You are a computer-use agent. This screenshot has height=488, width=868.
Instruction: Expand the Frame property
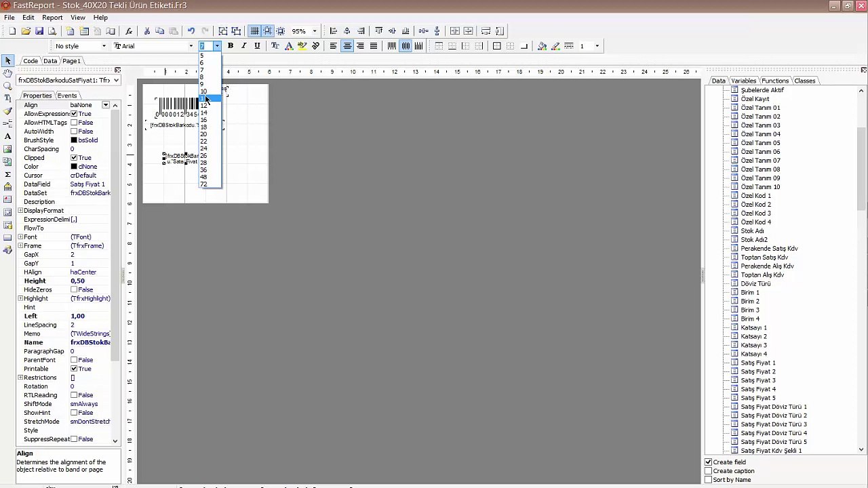coord(20,246)
